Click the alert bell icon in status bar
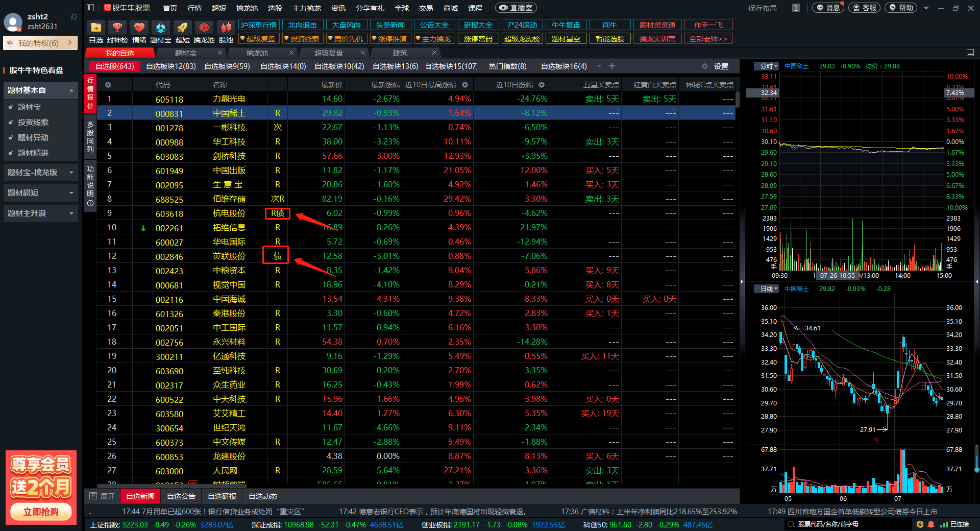This screenshot has width=980, height=531. click(x=931, y=524)
